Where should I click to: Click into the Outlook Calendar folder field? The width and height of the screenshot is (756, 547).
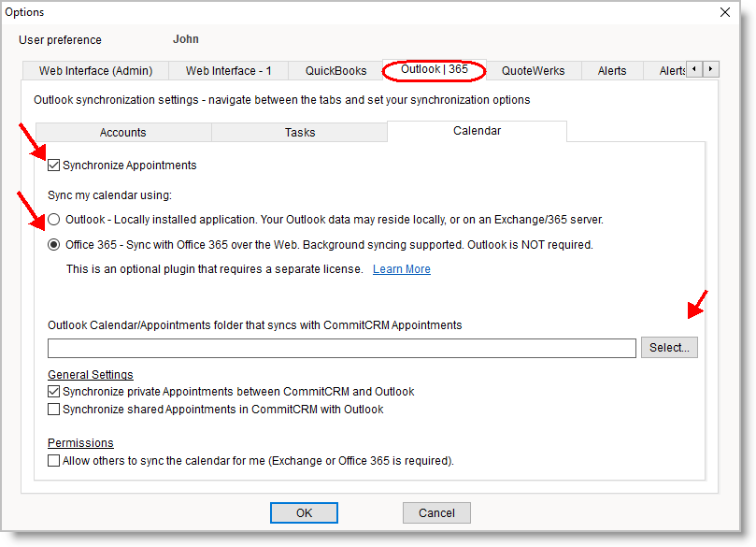341,349
